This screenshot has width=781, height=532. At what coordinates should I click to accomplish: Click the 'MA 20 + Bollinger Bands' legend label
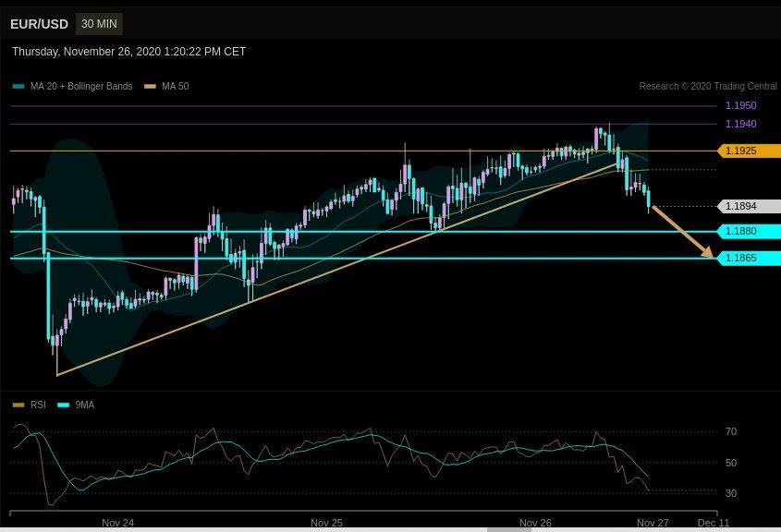(81, 86)
